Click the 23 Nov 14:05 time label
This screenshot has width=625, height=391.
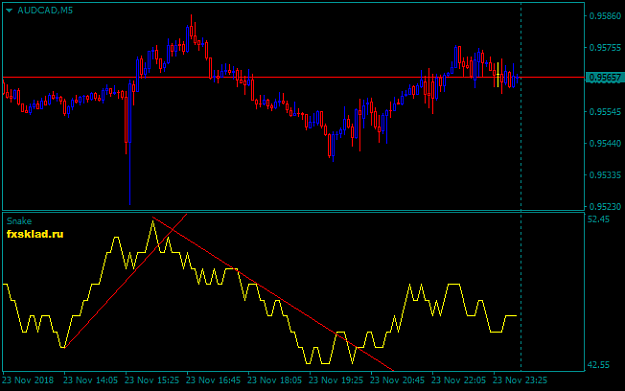90,380
